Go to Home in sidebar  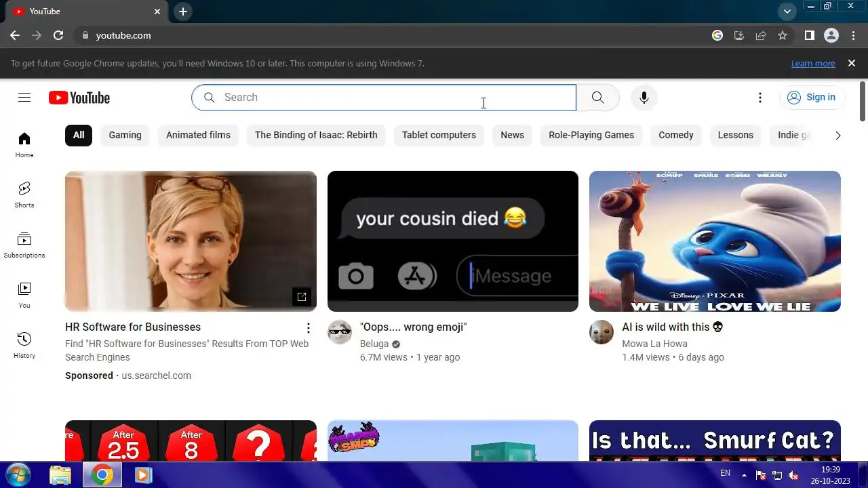point(24,145)
